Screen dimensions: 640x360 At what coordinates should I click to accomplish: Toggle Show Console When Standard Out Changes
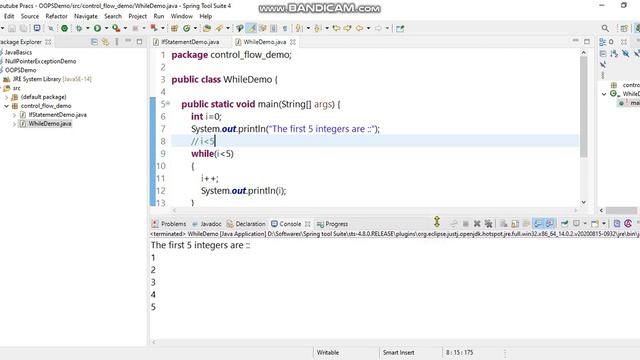tap(538, 223)
